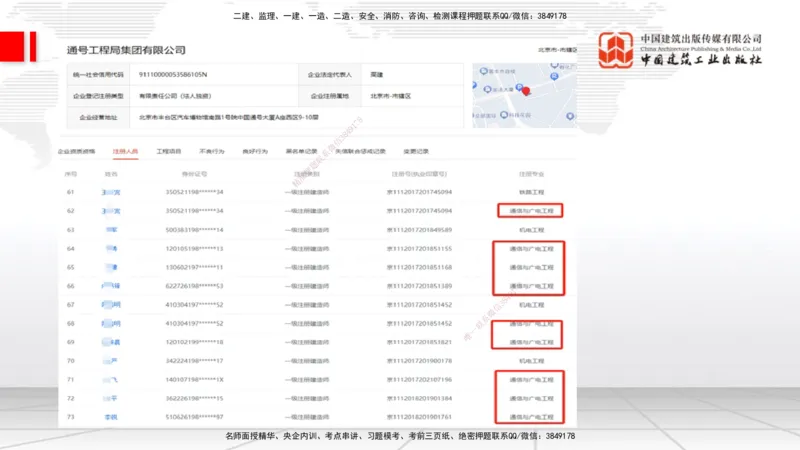The height and width of the screenshot is (450, 800).
Task: Click registration number 京1112017201851821
Action: [x=419, y=342]
